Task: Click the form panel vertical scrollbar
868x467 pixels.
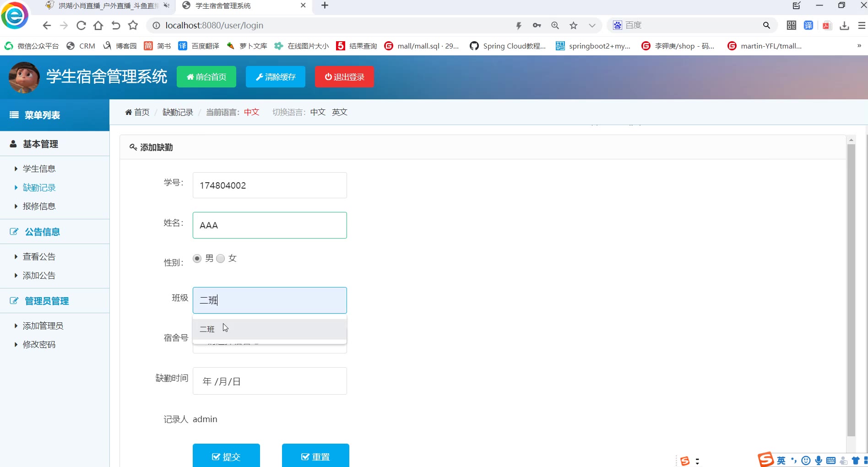Action: tap(851, 290)
